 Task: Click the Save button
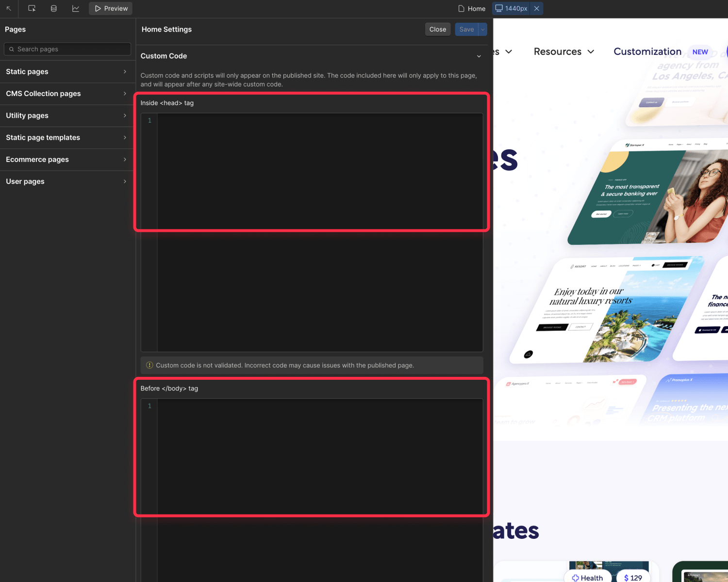(466, 30)
